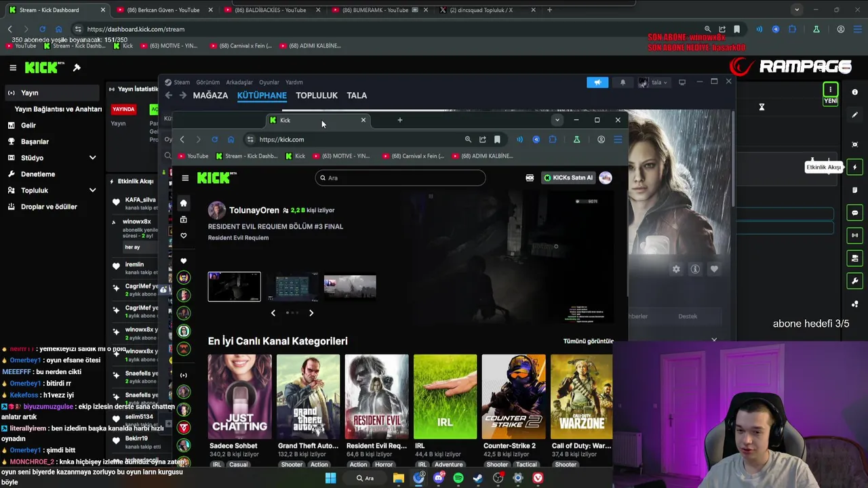Show next featured stream with right arrow
The width and height of the screenshot is (868, 488).
311,312
